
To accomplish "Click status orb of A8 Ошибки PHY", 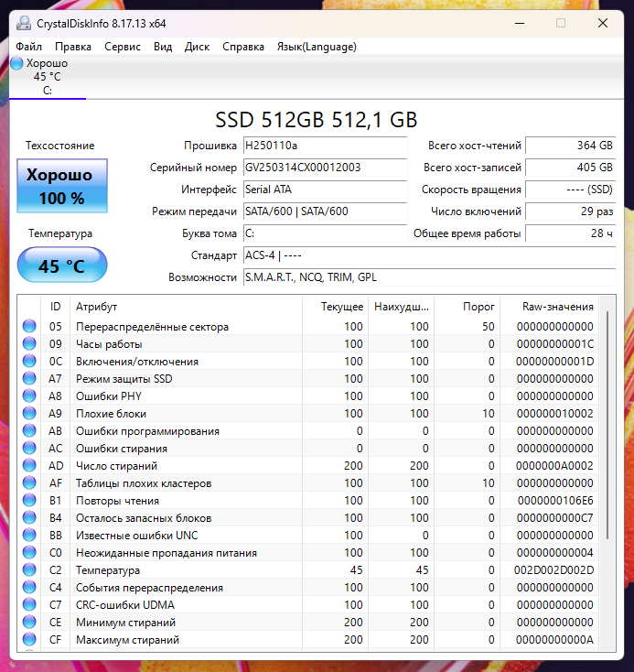I will (x=29, y=396).
